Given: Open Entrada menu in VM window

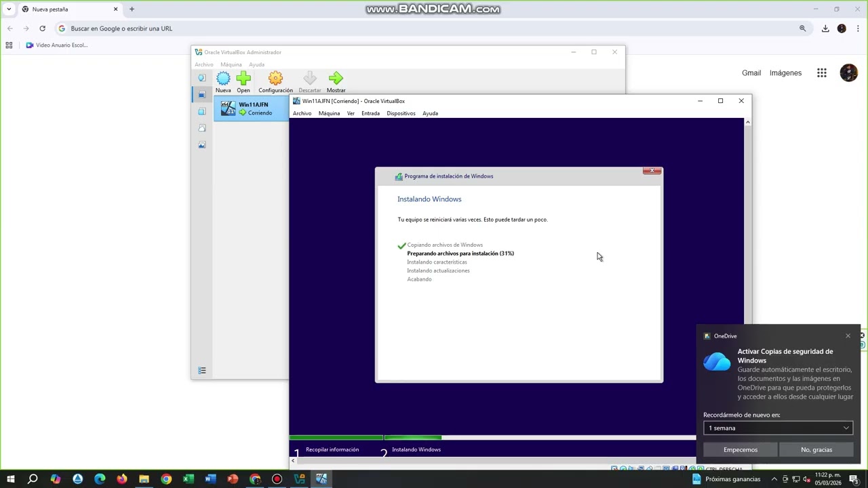Looking at the screenshot, I should point(370,113).
